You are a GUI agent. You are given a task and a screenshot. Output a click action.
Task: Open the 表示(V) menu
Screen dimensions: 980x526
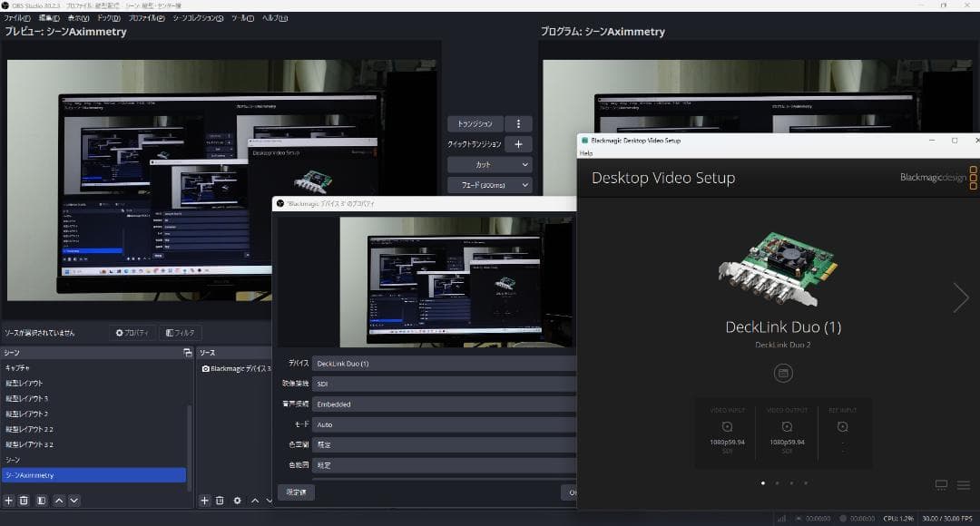click(x=78, y=18)
